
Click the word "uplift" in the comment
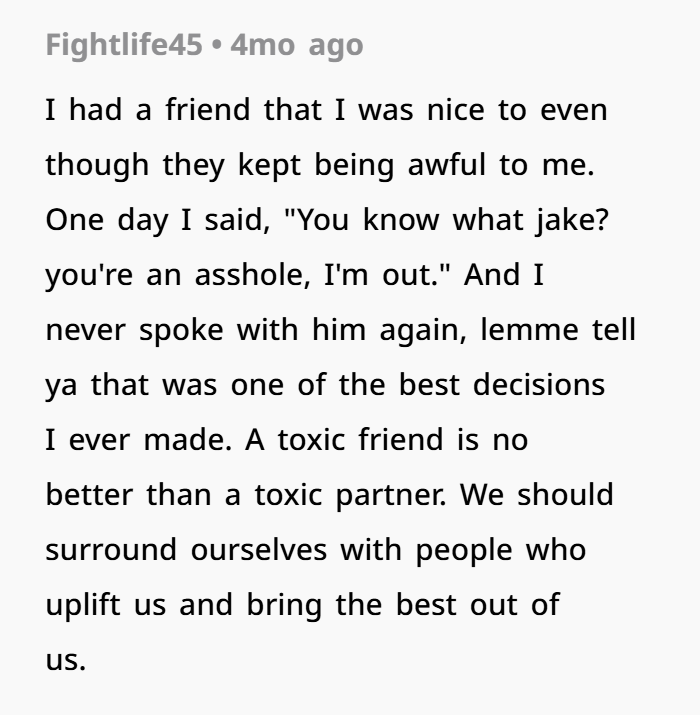point(83,605)
